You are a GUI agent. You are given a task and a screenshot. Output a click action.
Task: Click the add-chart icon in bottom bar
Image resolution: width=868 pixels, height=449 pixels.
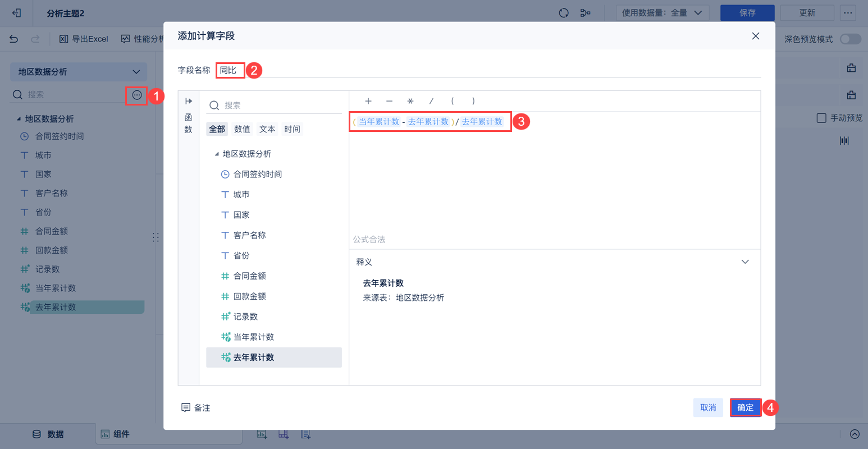click(x=262, y=434)
